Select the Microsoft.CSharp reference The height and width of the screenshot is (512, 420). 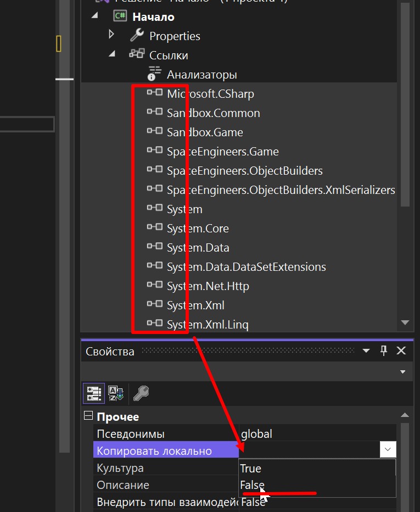pos(210,94)
